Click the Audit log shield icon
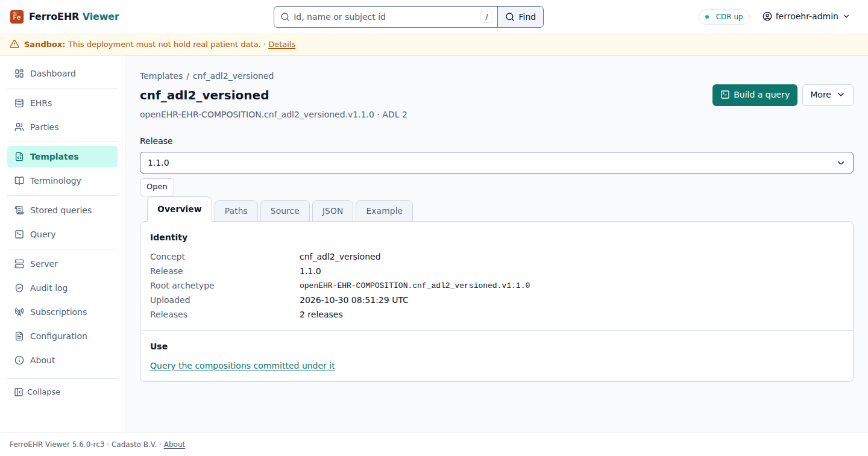 tap(19, 288)
